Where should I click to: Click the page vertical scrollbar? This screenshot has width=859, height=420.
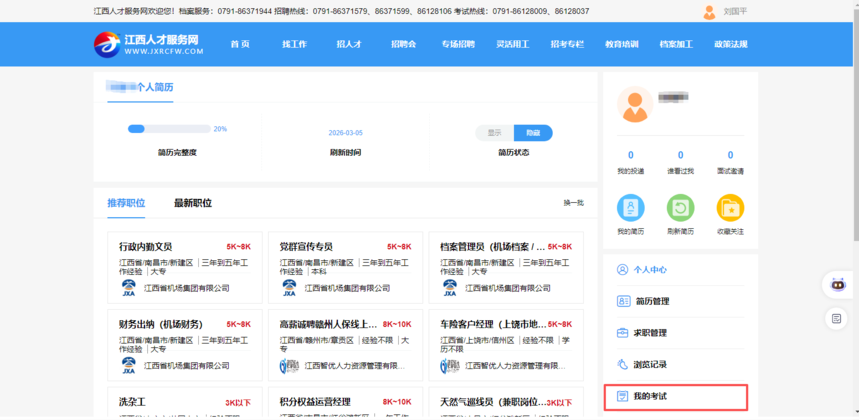(x=855, y=125)
